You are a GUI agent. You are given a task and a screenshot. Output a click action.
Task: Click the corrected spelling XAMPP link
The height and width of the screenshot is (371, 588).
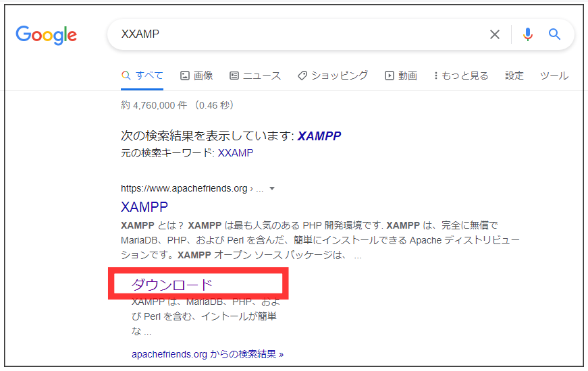[x=319, y=136]
